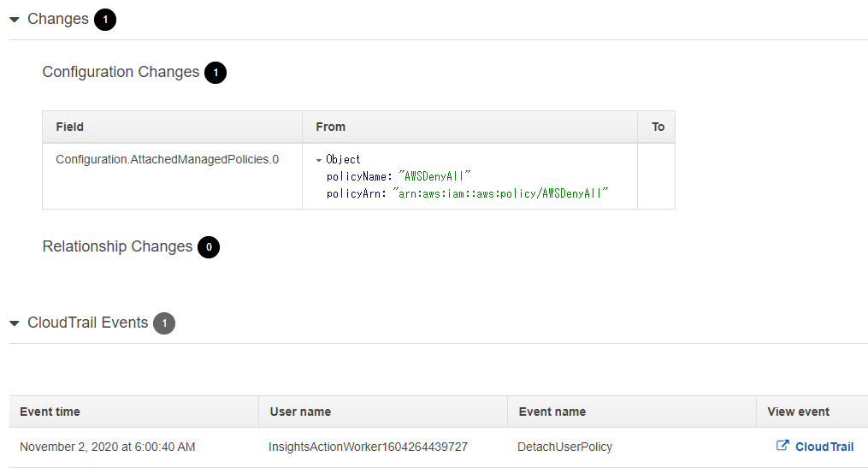This screenshot has width=868, height=468.
Task: Click the Relationship Changes zero badge
Action: [209, 247]
